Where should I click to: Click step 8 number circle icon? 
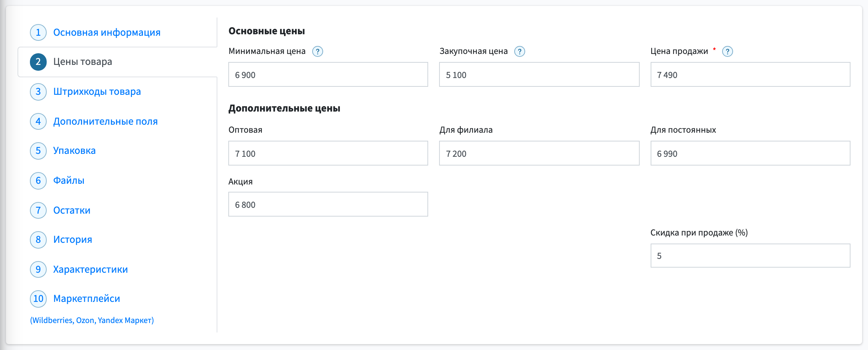38,240
